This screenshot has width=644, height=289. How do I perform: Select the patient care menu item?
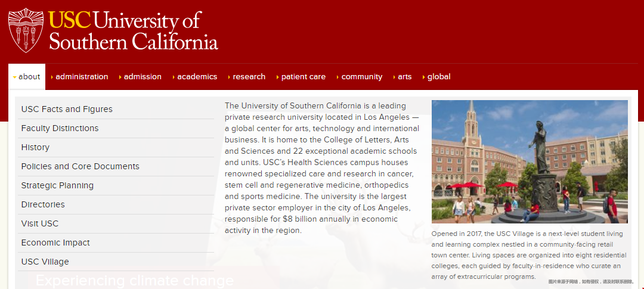pyautogui.click(x=303, y=77)
